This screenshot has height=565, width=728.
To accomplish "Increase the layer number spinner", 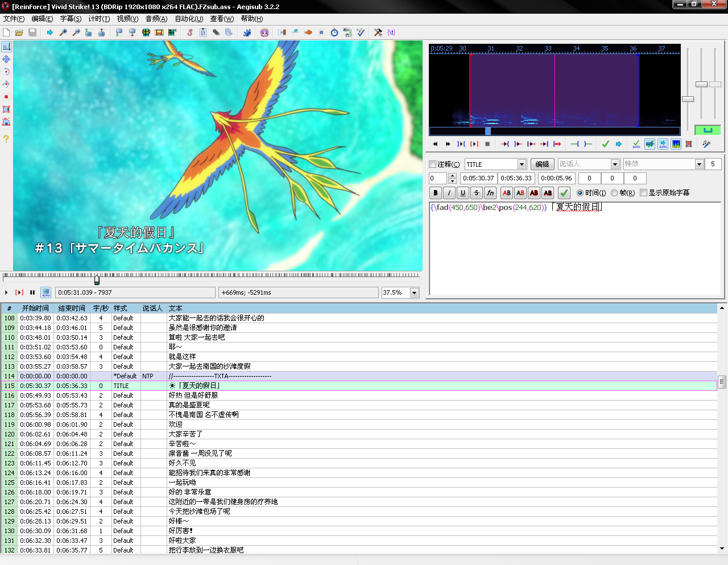I will point(453,176).
